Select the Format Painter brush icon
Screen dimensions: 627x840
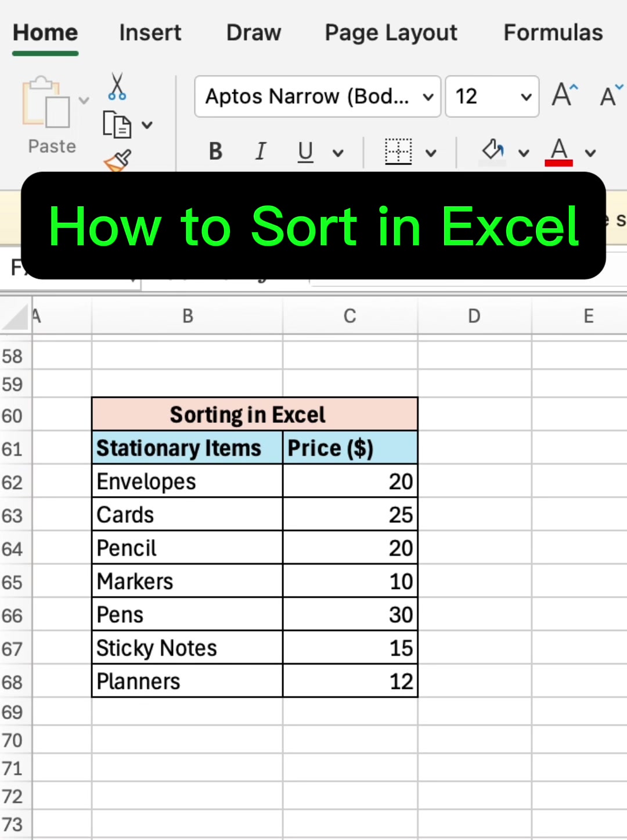118,161
